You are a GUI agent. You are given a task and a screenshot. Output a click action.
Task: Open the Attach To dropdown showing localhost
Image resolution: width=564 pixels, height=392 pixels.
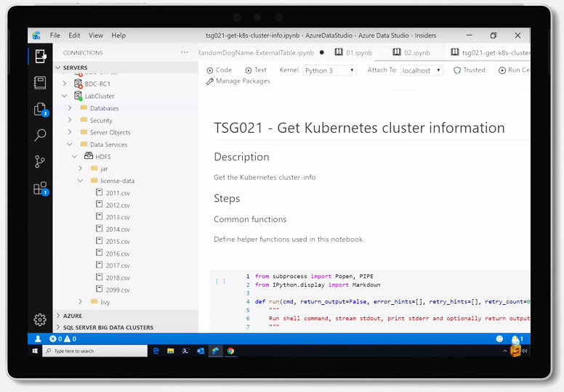(x=421, y=70)
